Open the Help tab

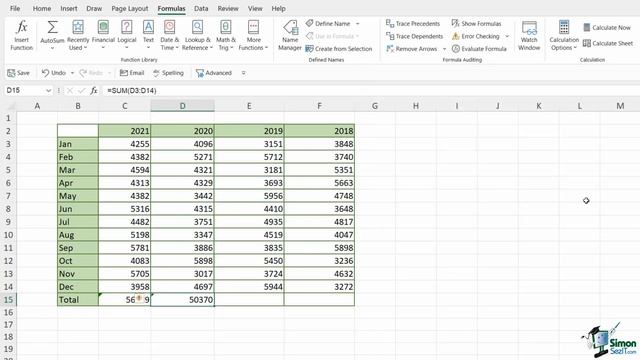pyautogui.click(x=278, y=9)
